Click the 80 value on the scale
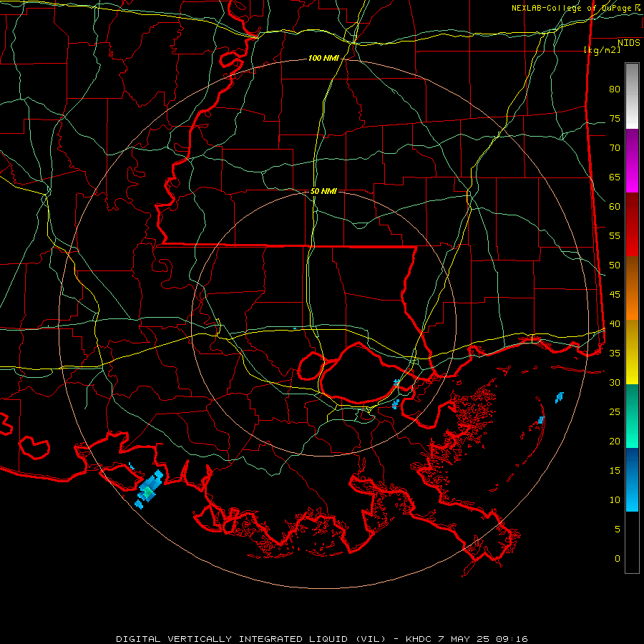Viewport: 644px width, 644px height. (615, 89)
